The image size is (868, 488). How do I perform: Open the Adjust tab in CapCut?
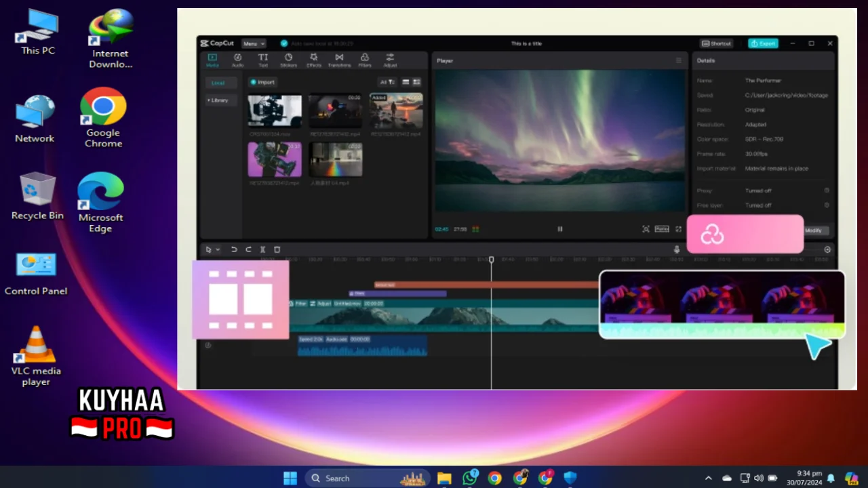pos(390,60)
